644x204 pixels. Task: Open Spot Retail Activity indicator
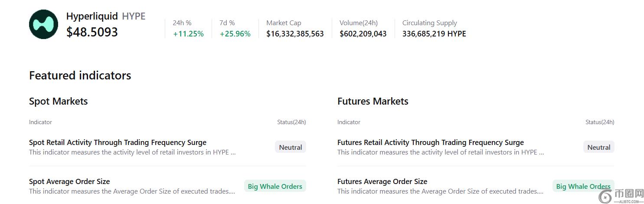click(118, 142)
